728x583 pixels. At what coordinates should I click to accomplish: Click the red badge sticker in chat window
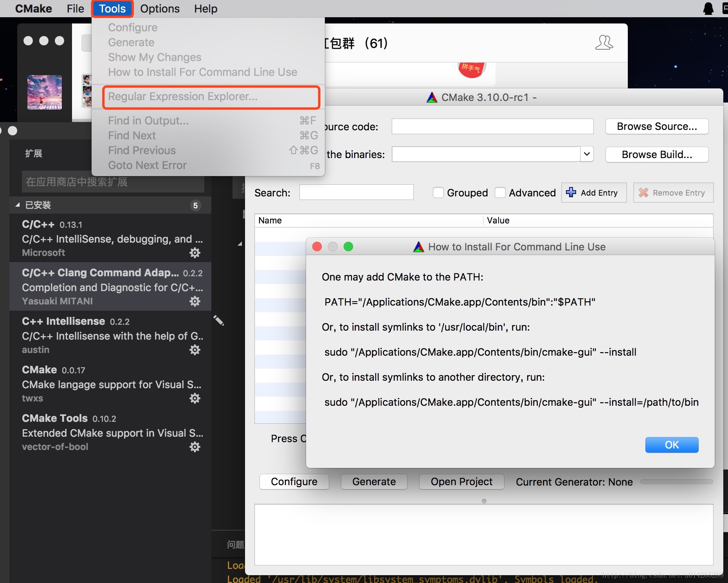pyautogui.click(x=472, y=70)
